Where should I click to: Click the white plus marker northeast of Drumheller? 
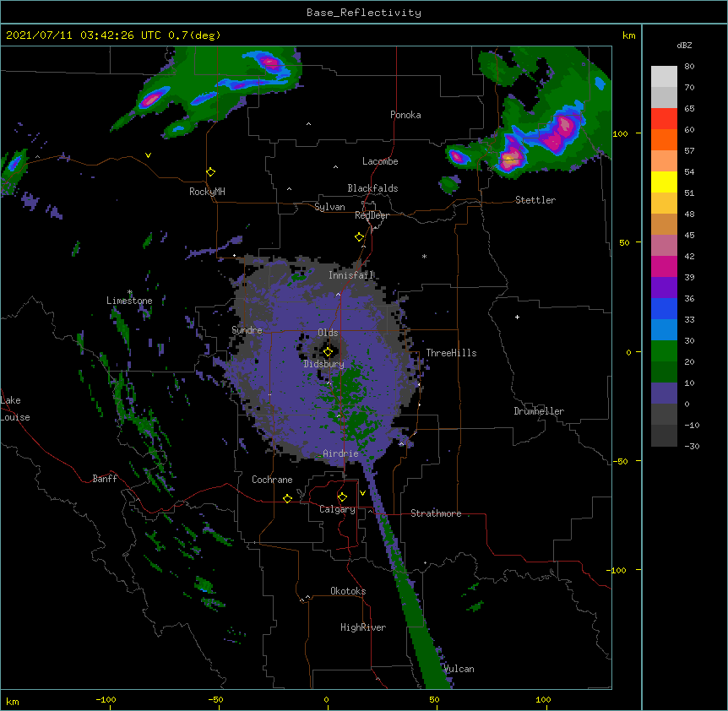517,317
